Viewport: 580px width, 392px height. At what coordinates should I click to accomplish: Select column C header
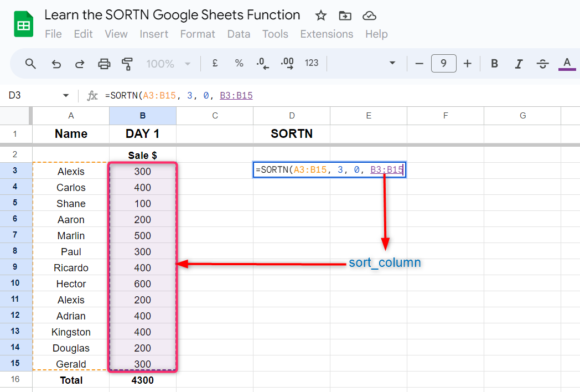(215, 116)
